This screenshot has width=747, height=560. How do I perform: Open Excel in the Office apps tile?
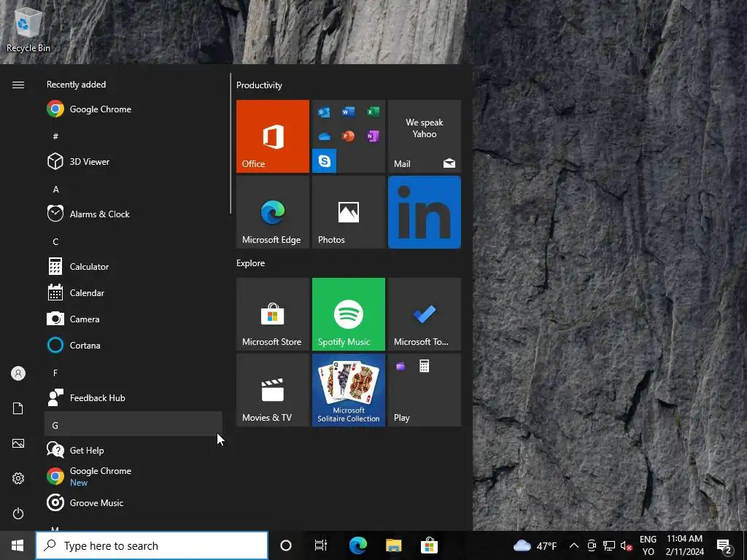point(373,112)
